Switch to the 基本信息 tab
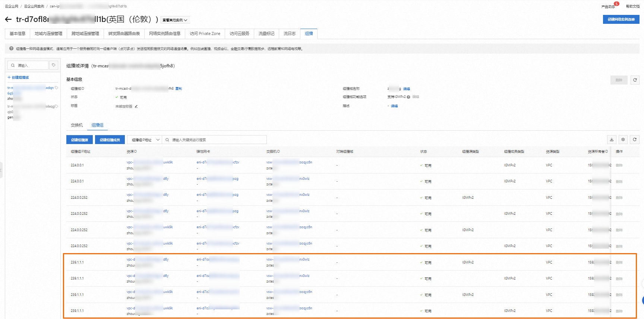Image resolution: width=644 pixels, height=319 pixels. tap(18, 34)
